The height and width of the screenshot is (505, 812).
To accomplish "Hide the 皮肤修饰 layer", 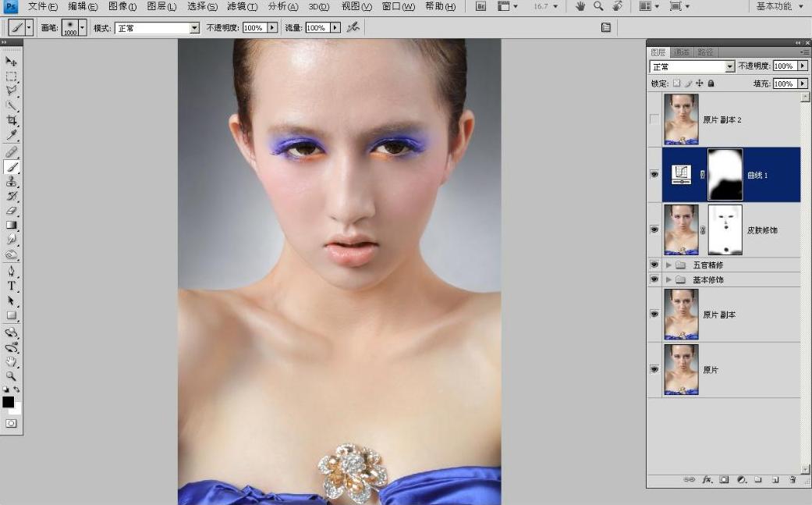I will point(654,229).
